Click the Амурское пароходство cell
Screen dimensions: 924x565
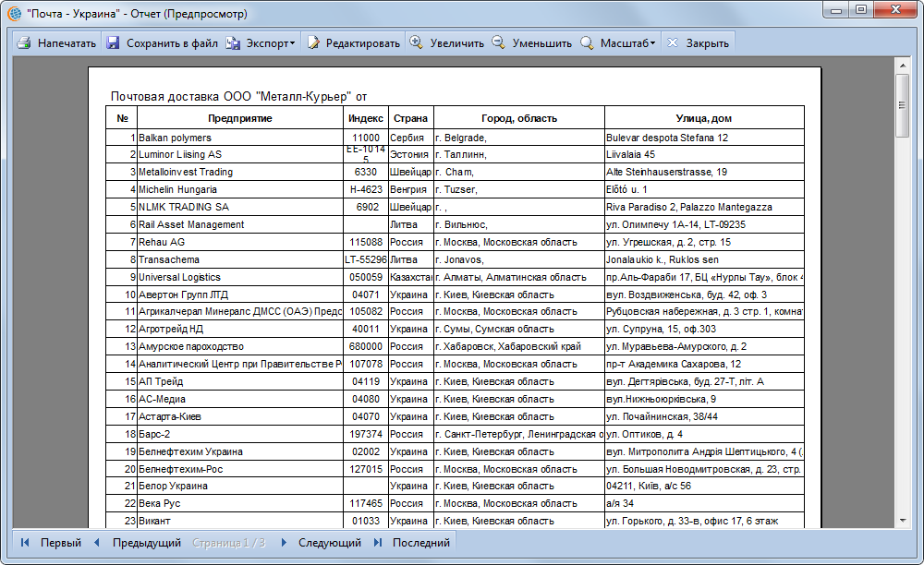[240, 346]
